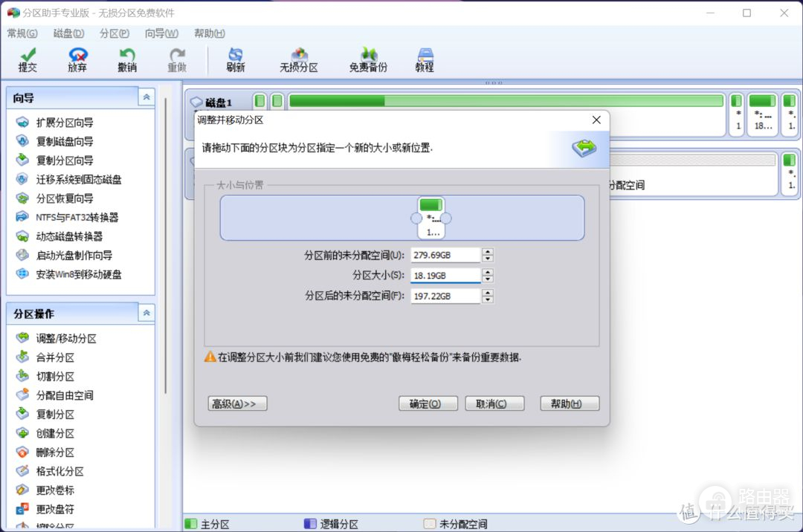Open the 无损分区 toolbar tool
The width and height of the screenshot is (803, 532).
coord(299,59)
